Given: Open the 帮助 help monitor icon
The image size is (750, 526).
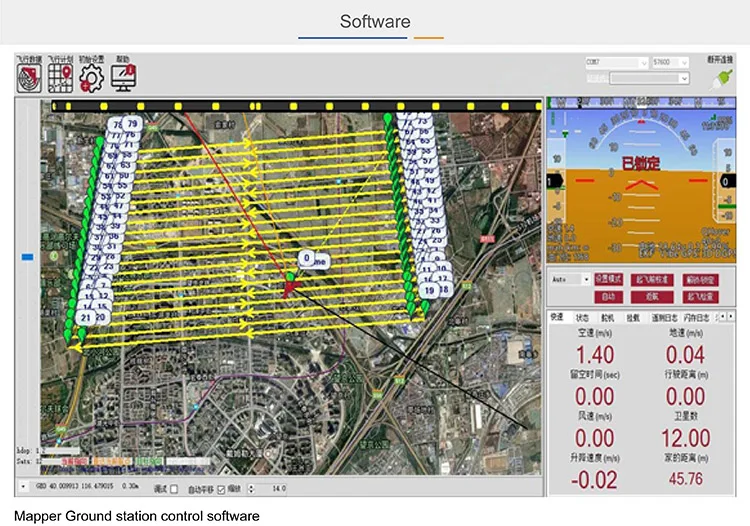Looking at the screenshot, I should [123, 78].
